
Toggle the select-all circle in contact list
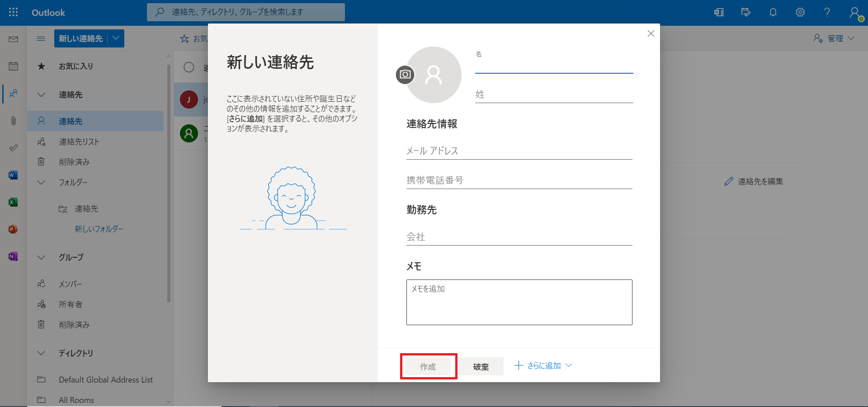189,67
